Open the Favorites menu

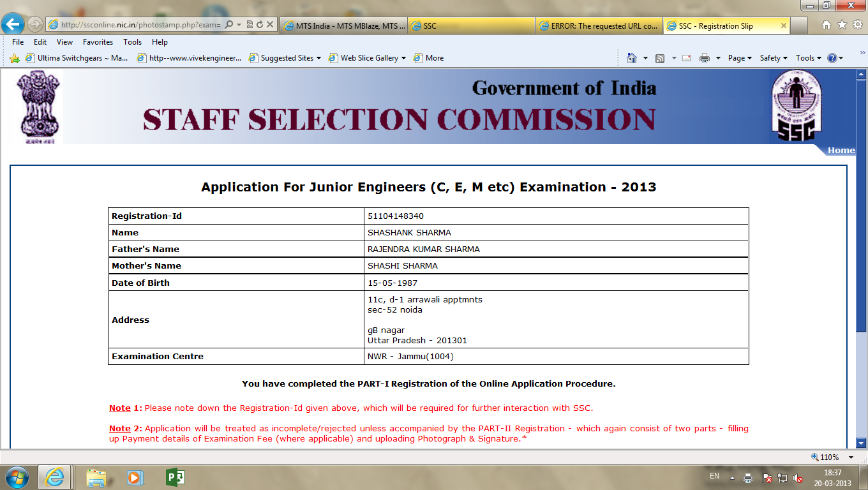[x=98, y=42]
